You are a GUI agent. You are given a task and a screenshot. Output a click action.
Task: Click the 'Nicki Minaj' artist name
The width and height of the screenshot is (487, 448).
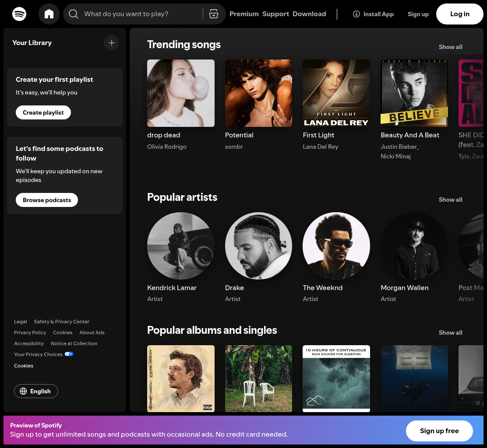(396, 156)
